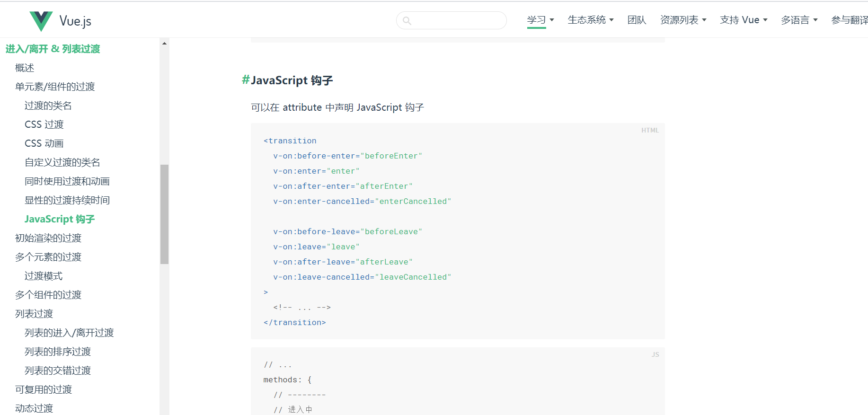Open 列表过渡 sidebar link
868x415 pixels.
(34, 314)
